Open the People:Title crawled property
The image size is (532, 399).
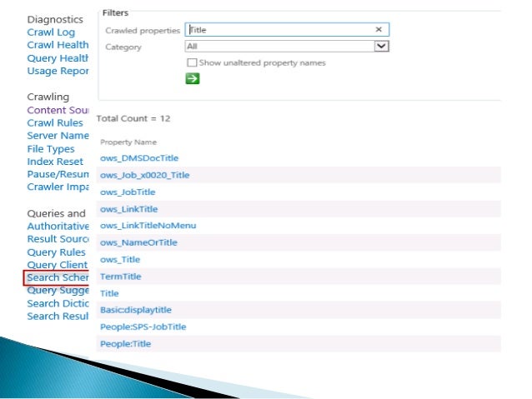tap(126, 344)
